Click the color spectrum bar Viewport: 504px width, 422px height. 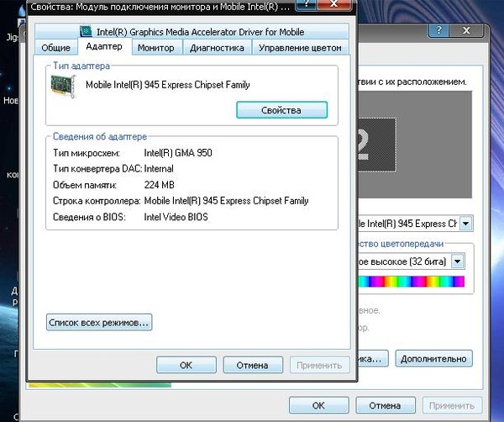click(x=412, y=282)
